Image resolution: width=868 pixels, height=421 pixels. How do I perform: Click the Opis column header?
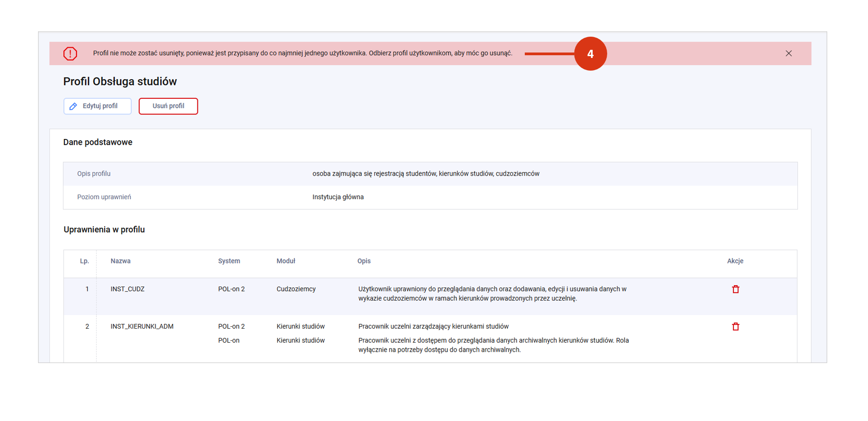(364, 261)
